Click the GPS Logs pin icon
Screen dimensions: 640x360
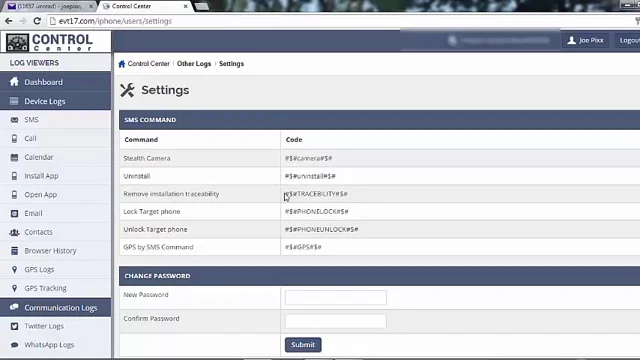[x=14, y=269]
